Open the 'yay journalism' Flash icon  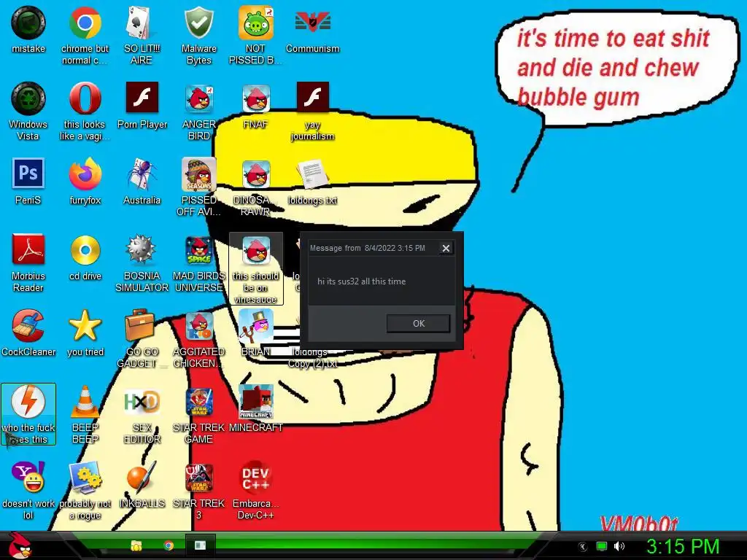tap(312, 112)
